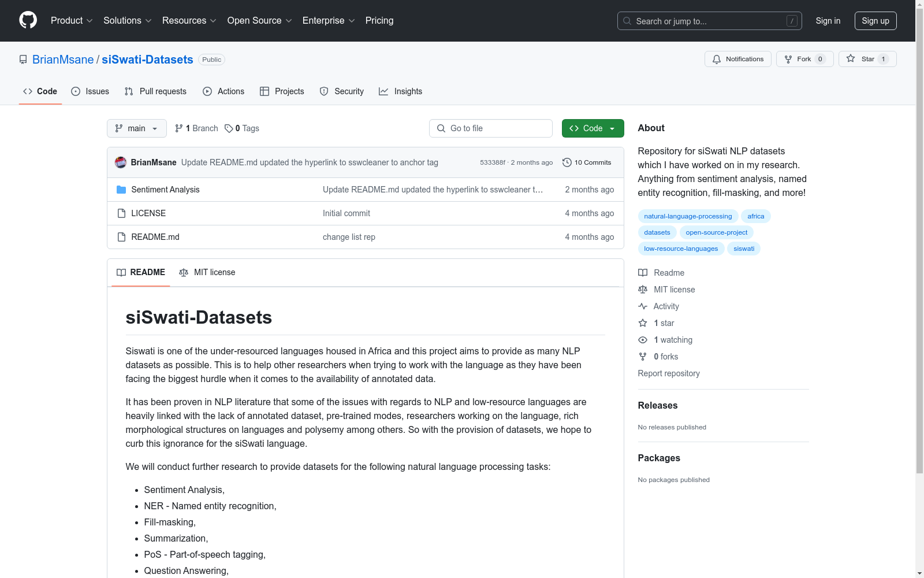Open the green Code dropdown button

point(593,128)
